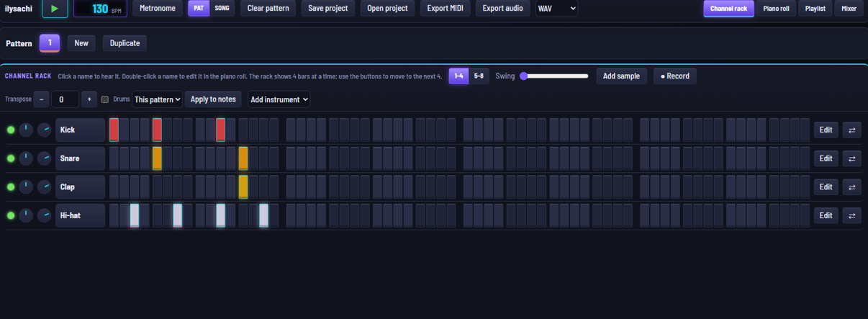Turn off the first lit Hi-hat step
868x319 pixels.
(x=135, y=215)
